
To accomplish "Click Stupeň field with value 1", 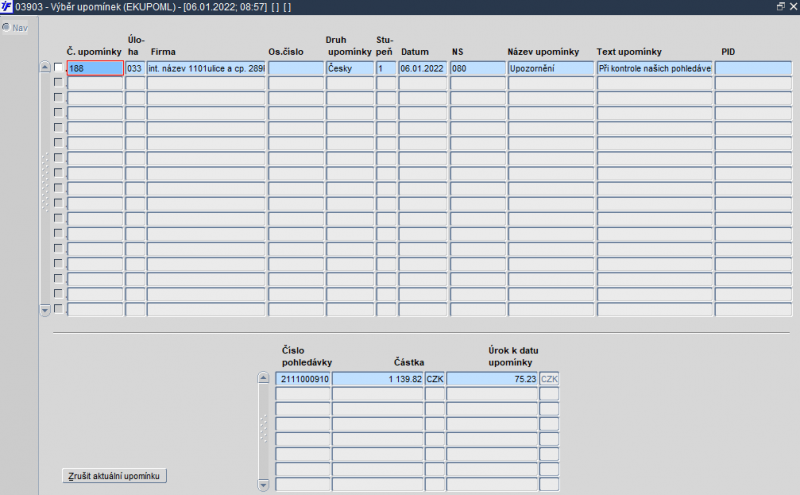I will click(386, 68).
